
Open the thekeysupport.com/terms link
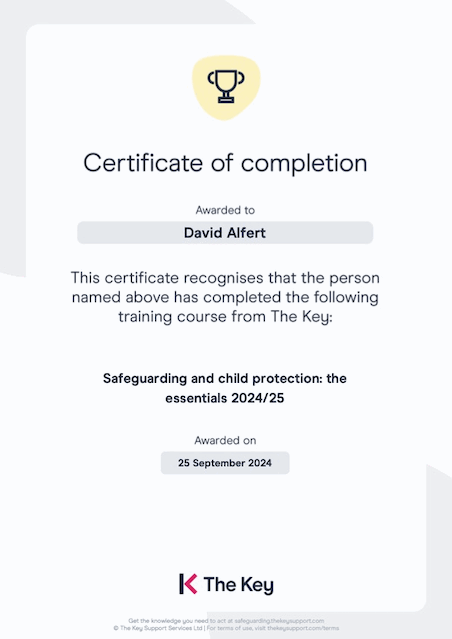pos(303,628)
